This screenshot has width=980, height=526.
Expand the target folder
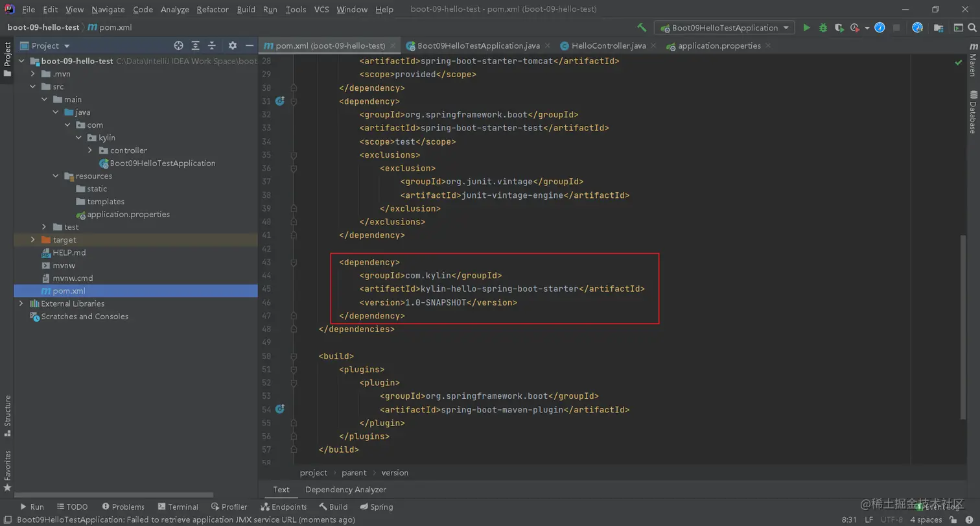tap(33, 240)
